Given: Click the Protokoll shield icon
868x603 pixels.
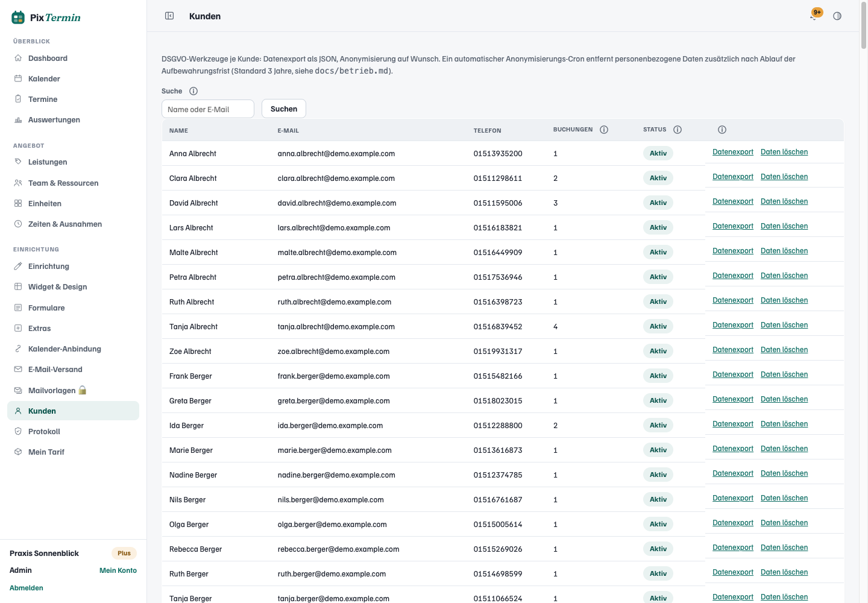Looking at the screenshot, I should 18,431.
